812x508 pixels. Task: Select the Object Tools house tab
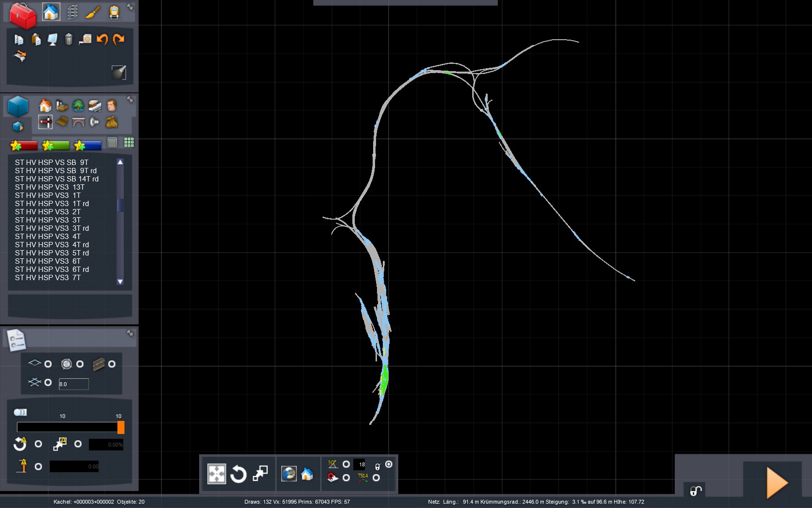point(51,12)
